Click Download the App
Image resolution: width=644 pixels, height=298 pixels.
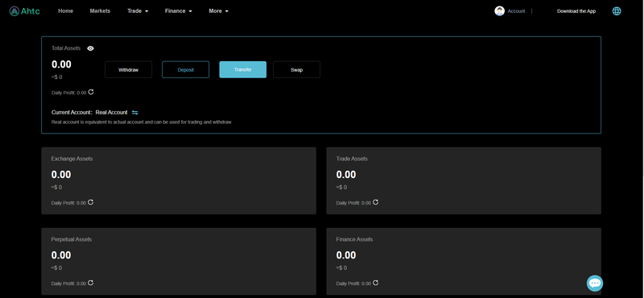576,11
